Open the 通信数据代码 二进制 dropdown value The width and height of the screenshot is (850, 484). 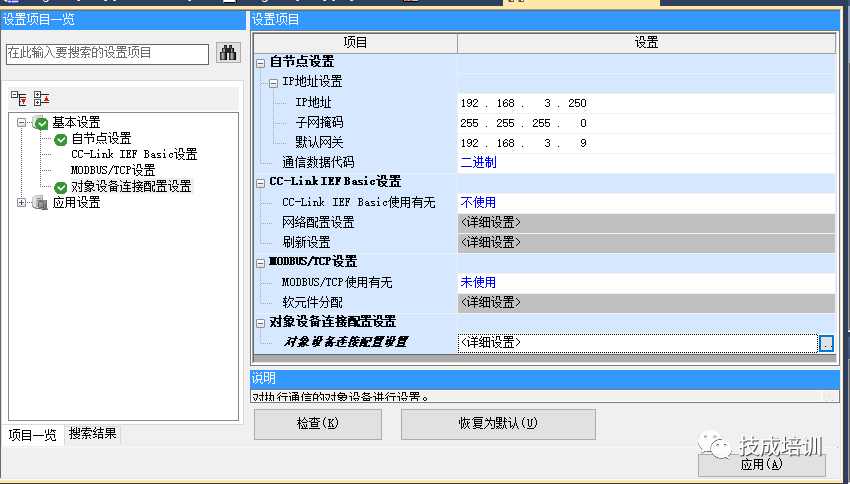(x=646, y=163)
